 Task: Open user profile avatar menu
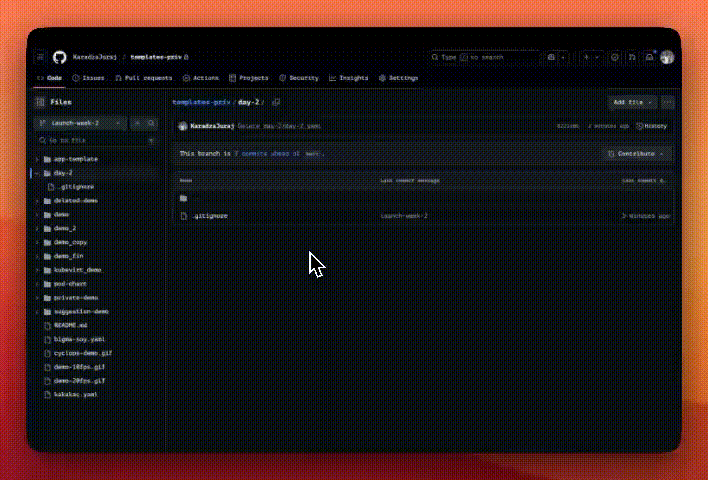pos(667,57)
